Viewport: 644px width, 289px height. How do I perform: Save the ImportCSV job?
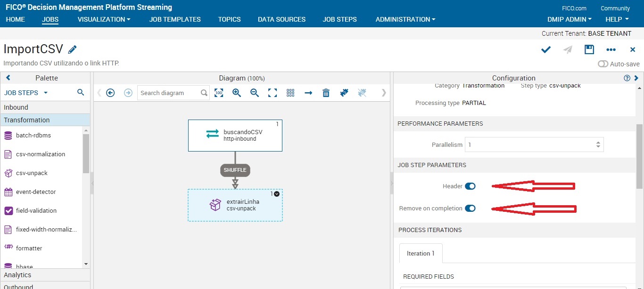[x=589, y=49]
